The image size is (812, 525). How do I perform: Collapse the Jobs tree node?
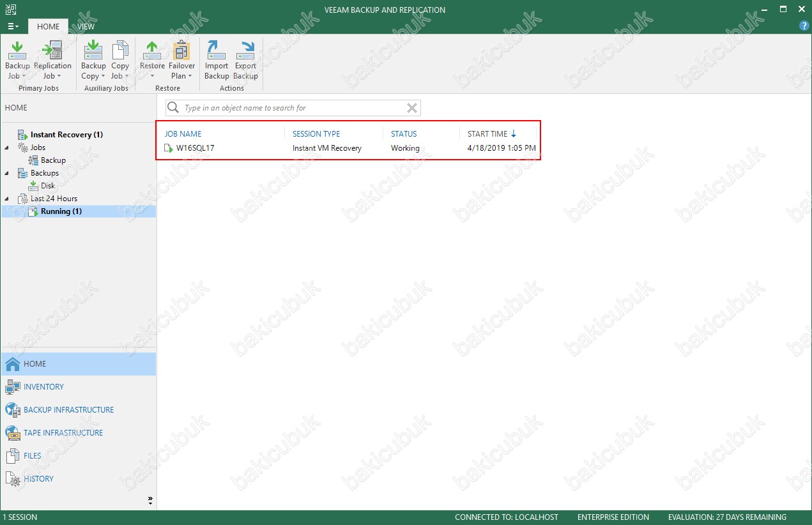7,148
